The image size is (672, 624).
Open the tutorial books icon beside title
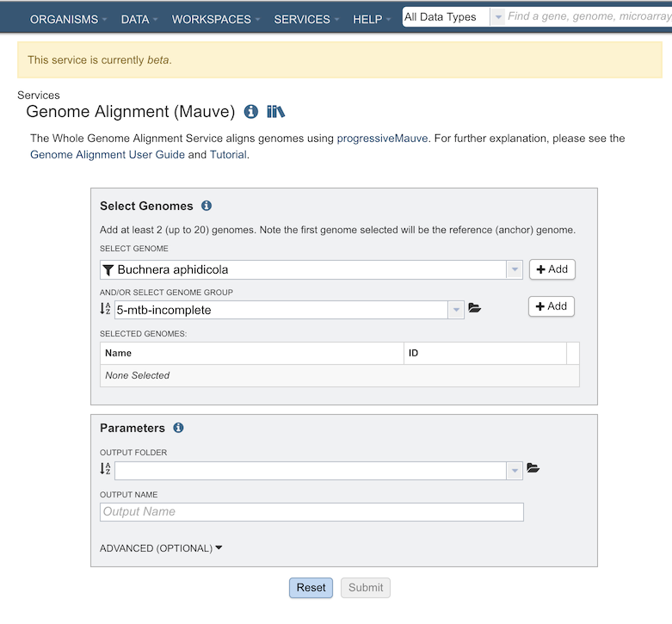275,111
